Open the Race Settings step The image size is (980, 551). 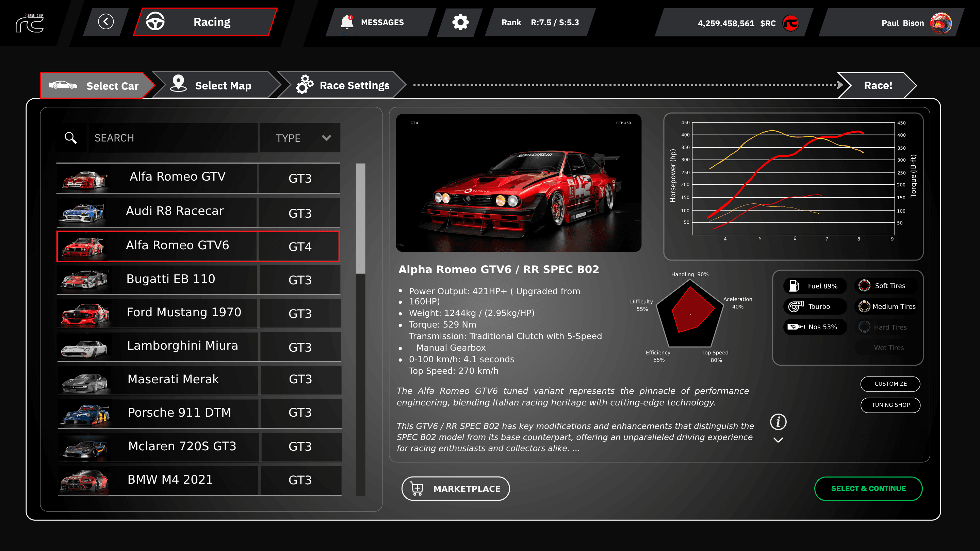(x=342, y=85)
